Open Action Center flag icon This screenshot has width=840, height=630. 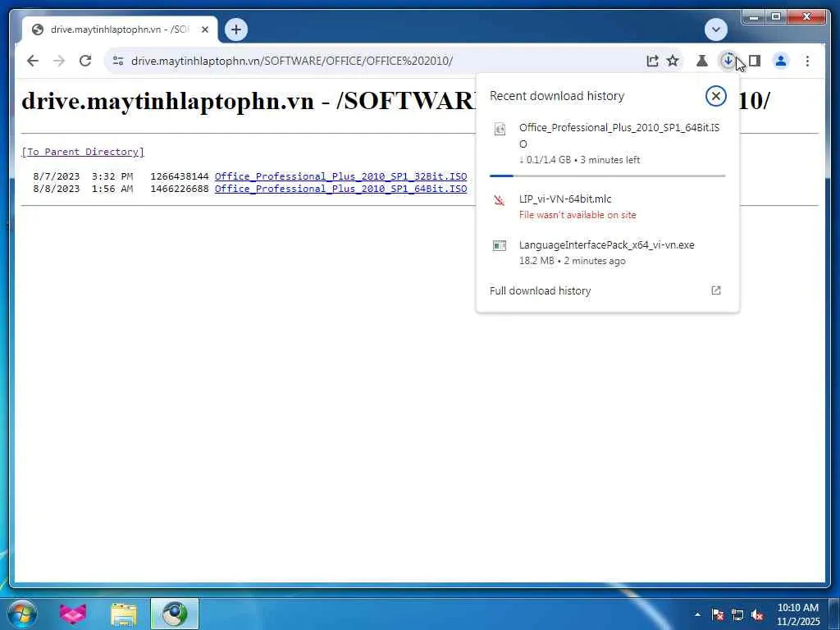(718, 614)
